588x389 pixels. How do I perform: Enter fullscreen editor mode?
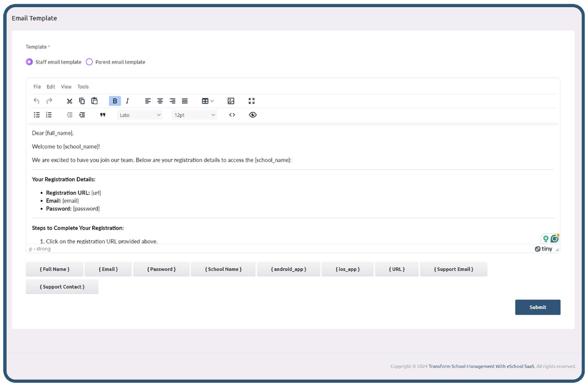252,101
